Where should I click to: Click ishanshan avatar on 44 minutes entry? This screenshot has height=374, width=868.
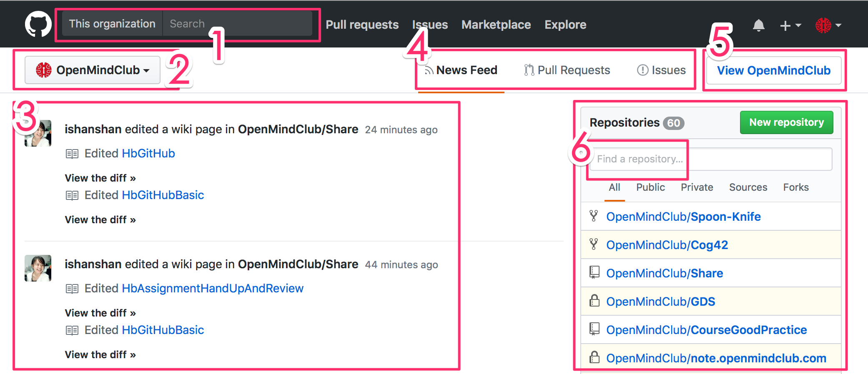[x=38, y=268]
